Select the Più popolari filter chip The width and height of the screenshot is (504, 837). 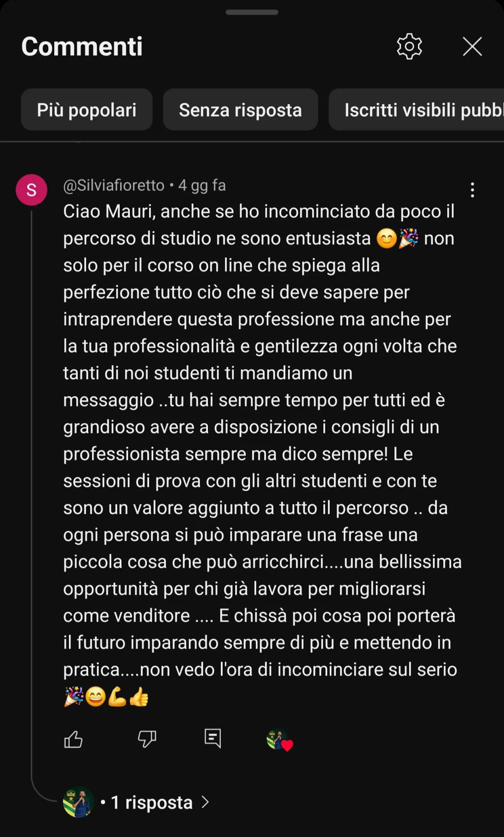pos(87,110)
